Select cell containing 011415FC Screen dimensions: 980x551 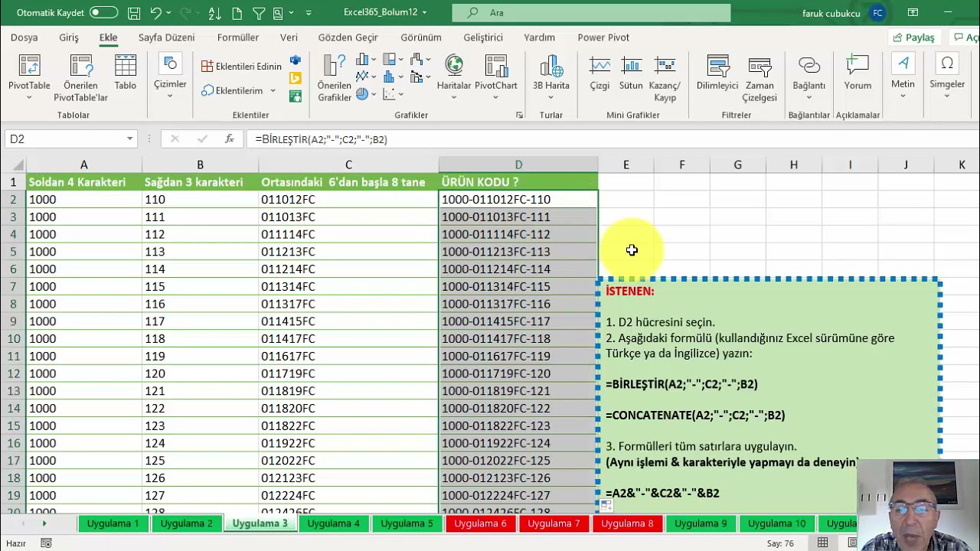coord(348,321)
